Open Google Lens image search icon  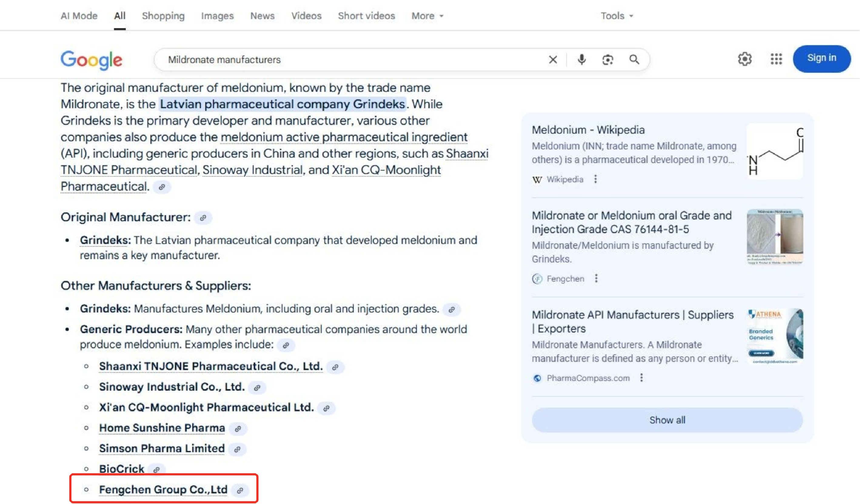pos(607,60)
